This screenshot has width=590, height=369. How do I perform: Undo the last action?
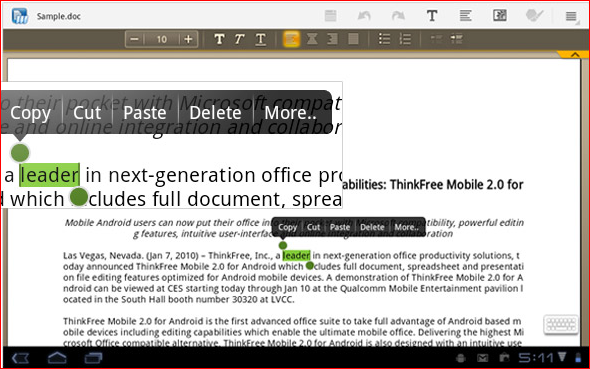pos(364,16)
